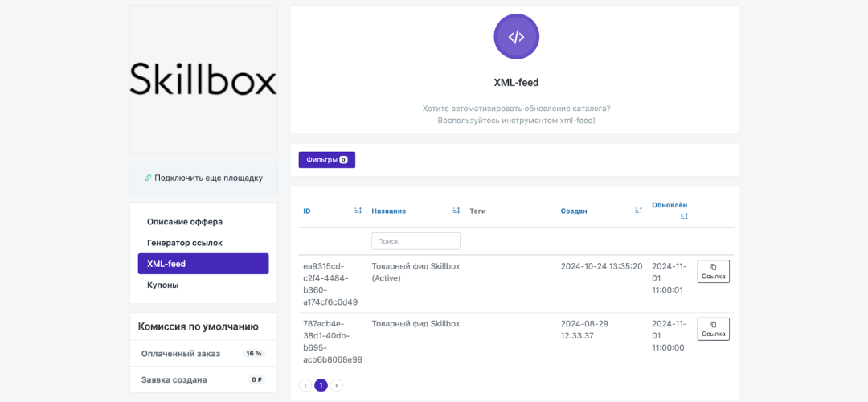This screenshot has width=868, height=402.
Task: Go to previous page arrow
Action: 305,385
